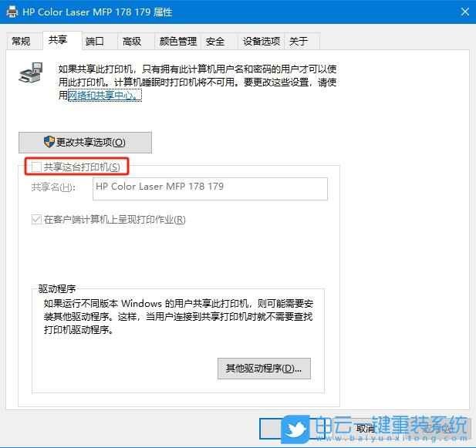The image size is (476, 448).
Task: Enable the 共享这台打印机 checkbox
Action: pyautogui.click(x=36, y=167)
